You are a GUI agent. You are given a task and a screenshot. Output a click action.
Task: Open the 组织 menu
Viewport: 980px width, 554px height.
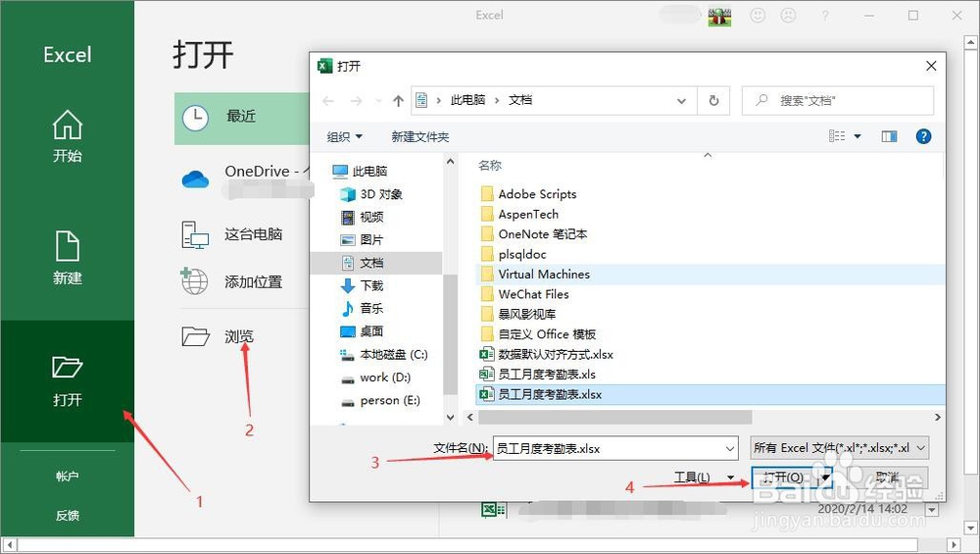[344, 137]
